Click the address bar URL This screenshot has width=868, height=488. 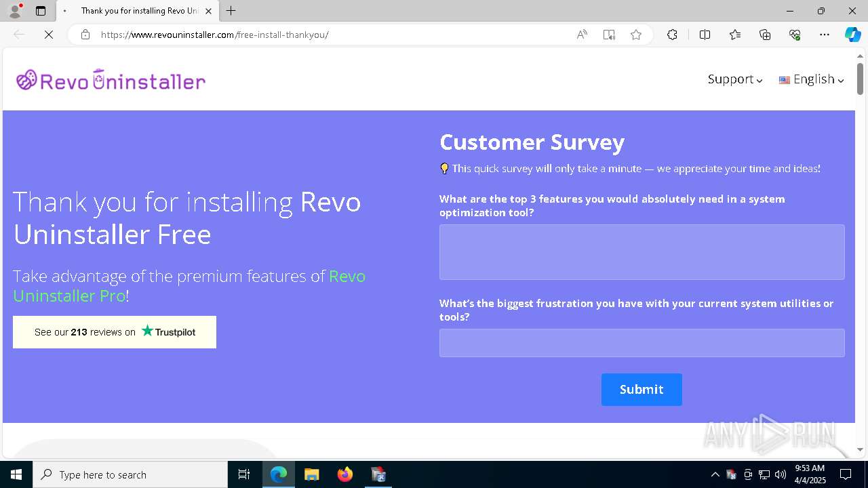[x=215, y=35]
